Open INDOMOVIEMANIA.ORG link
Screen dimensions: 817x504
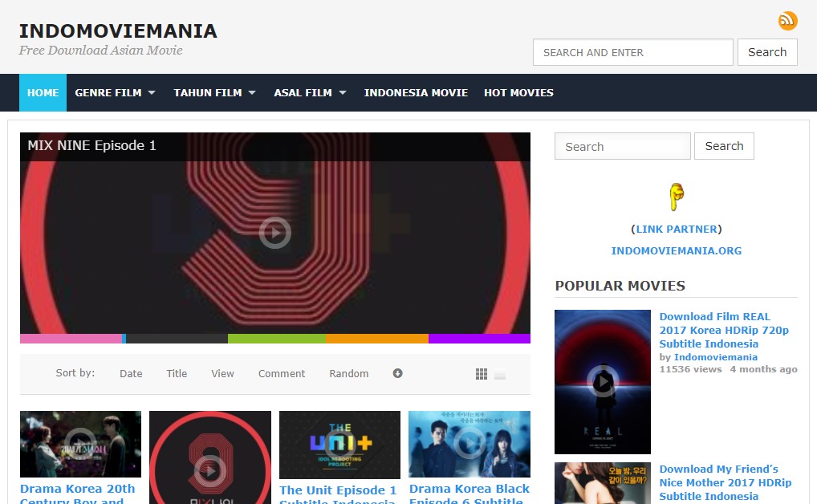(677, 250)
